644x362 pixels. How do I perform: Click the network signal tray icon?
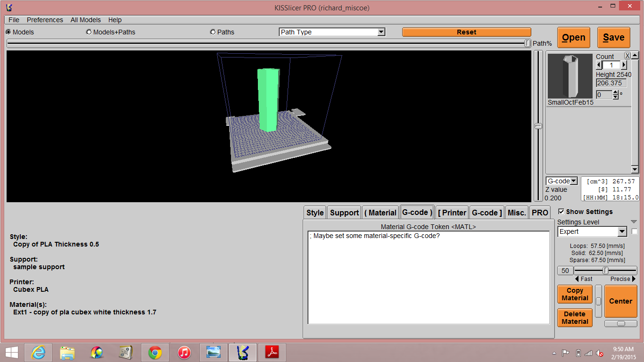pos(588,353)
